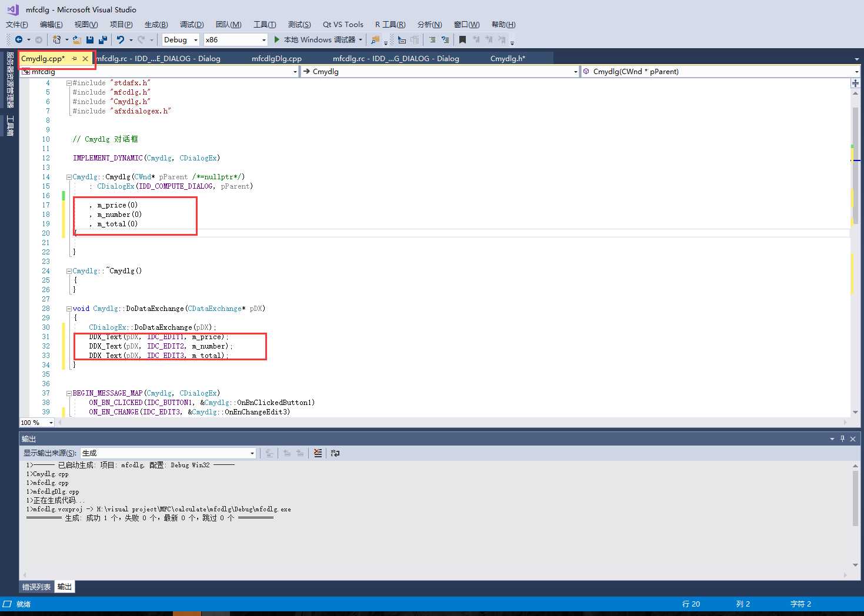Collapse the BEGIN_MESSAGE_MAP block
864x616 pixels.
69,393
